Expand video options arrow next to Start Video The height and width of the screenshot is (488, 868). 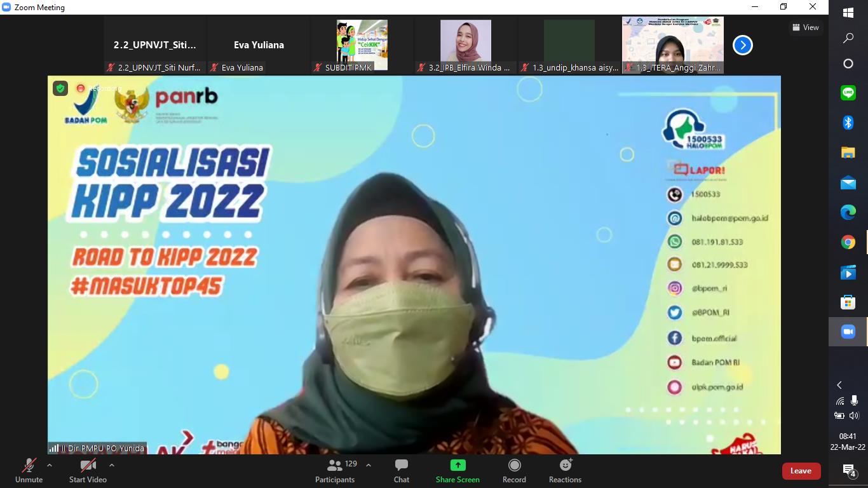point(112,465)
